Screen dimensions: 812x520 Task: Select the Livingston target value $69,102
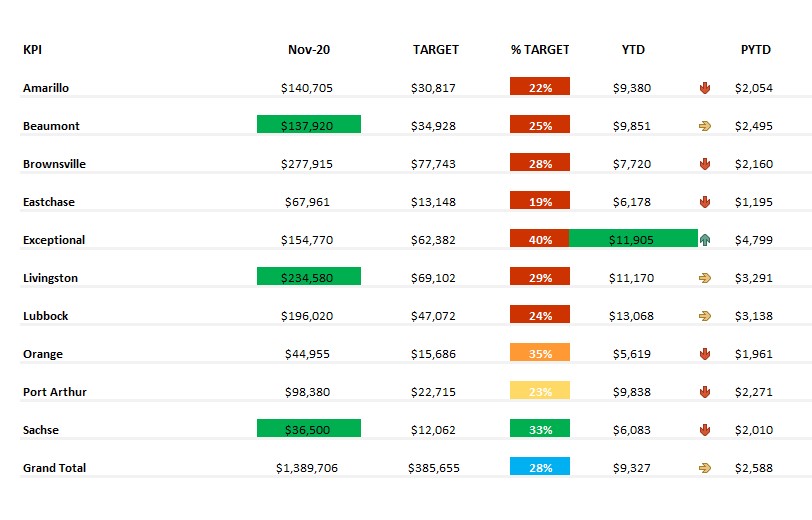(433, 278)
